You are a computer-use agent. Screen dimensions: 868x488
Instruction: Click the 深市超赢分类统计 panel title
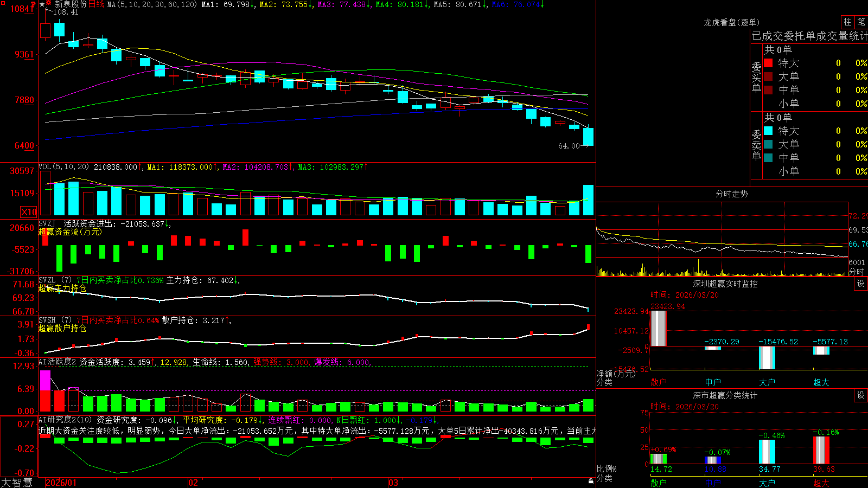coord(725,395)
